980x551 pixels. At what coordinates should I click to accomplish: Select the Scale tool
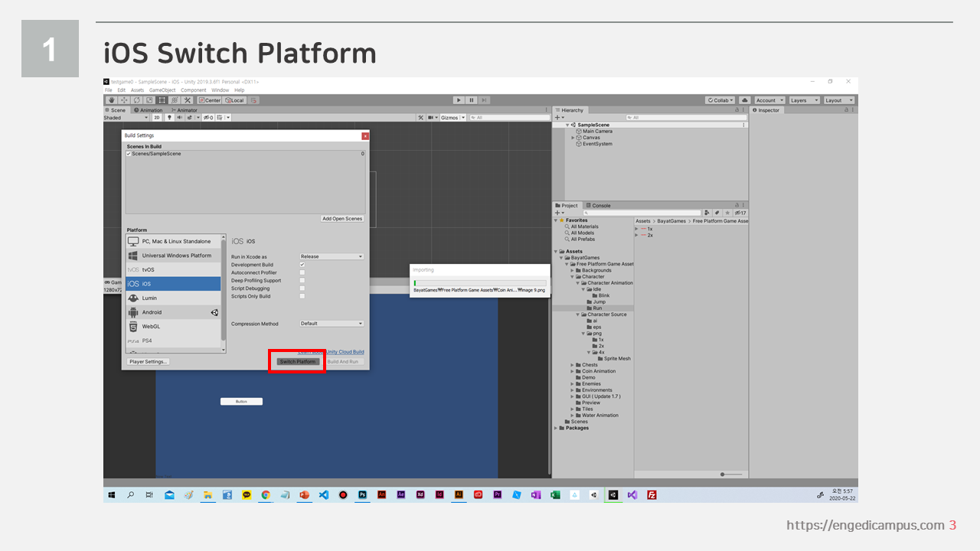click(x=149, y=100)
